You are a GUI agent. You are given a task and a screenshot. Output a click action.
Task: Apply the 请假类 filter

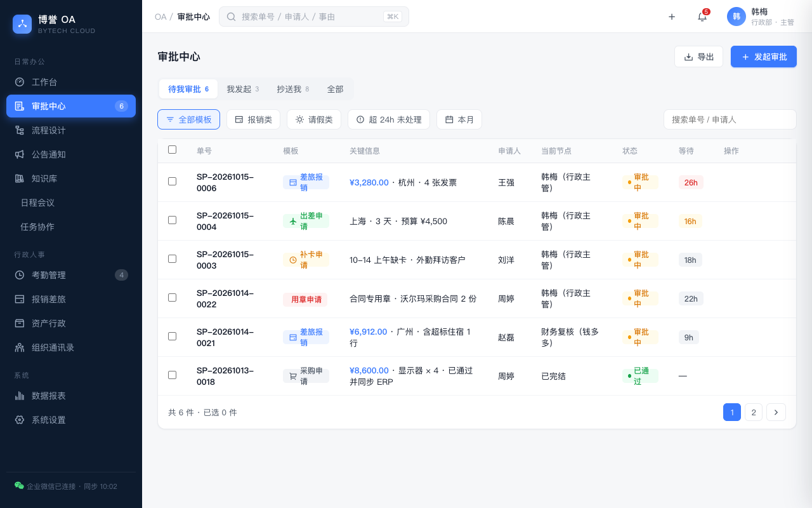pyautogui.click(x=314, y=119)
